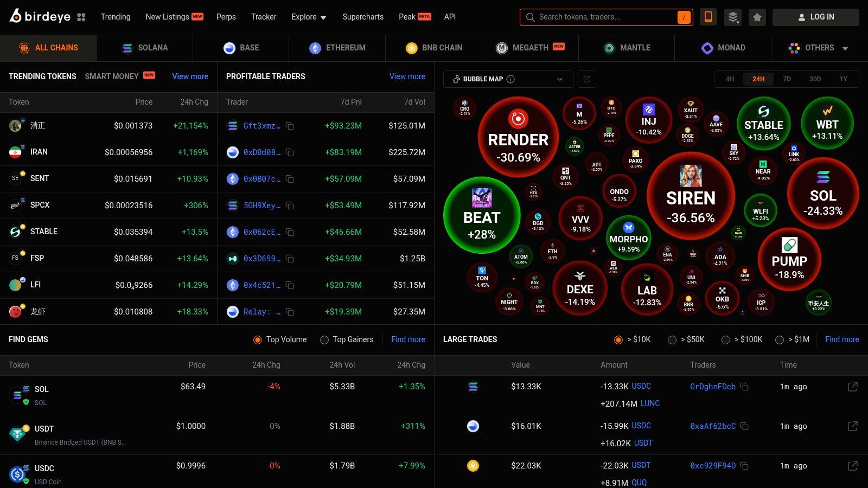Switch bubble map to 30D timeframe
868x488 pixels.
(x=815, y=79)
